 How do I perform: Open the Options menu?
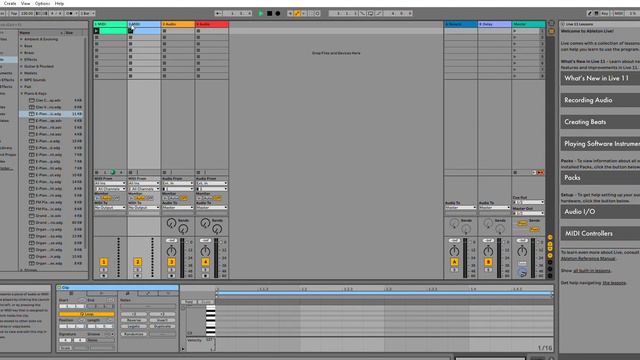point(42,3)
